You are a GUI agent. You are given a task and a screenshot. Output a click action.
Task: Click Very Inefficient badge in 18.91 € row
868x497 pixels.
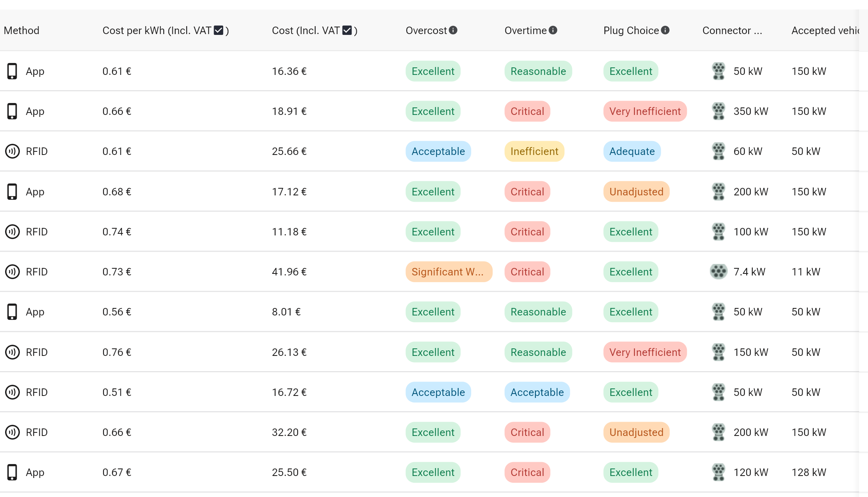644,111
